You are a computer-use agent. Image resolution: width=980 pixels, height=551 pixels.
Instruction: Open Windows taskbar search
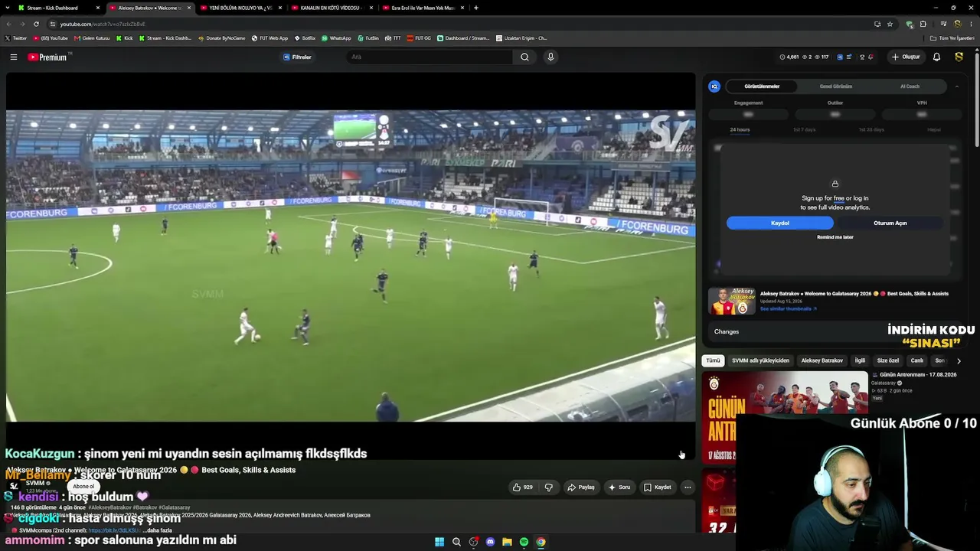(x=456, y=542)
